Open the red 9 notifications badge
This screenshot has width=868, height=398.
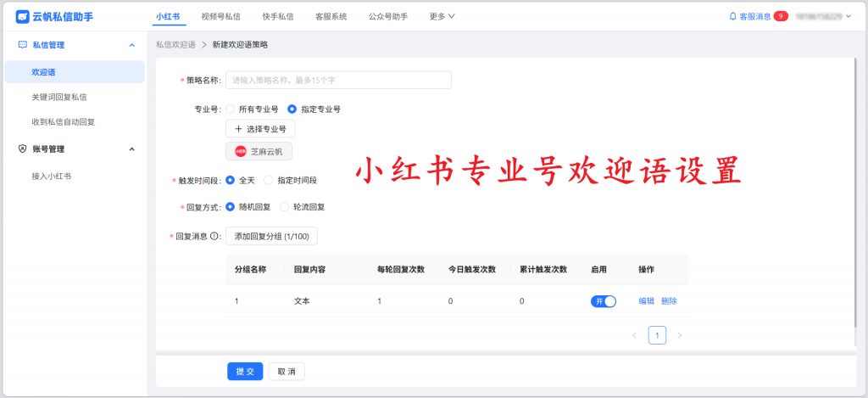coord(781,16)
